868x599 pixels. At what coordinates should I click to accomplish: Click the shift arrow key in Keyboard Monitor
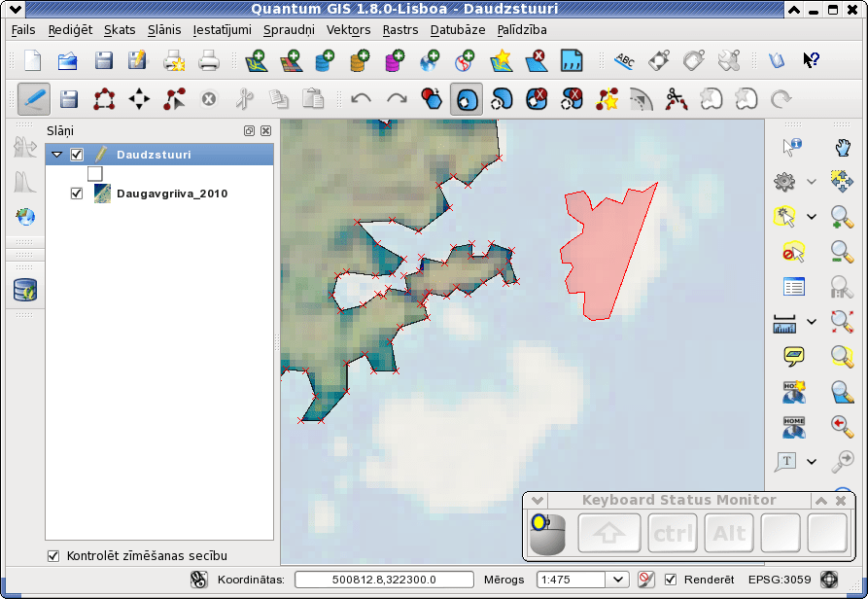(608, 533)
